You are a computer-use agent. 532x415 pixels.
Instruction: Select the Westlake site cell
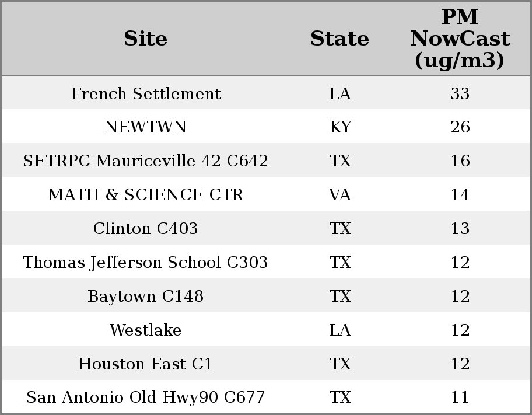click(x=146, y=330)
